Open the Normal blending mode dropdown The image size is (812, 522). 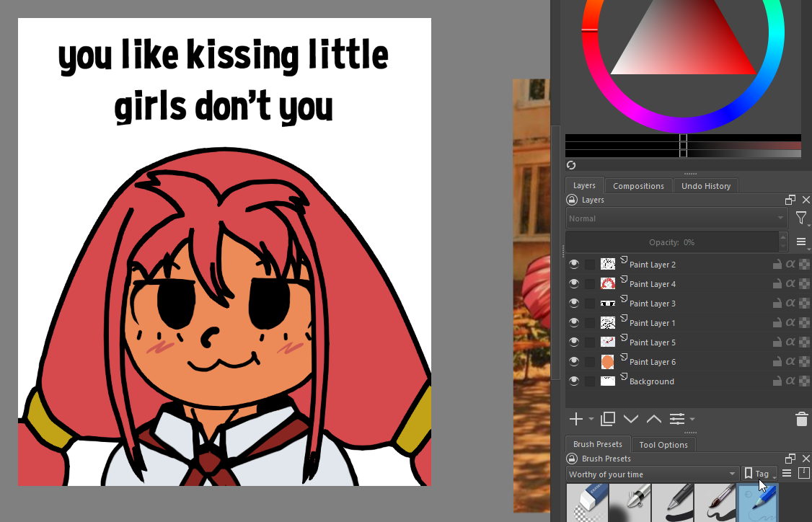pyautogui.click(x=677, y=218)
